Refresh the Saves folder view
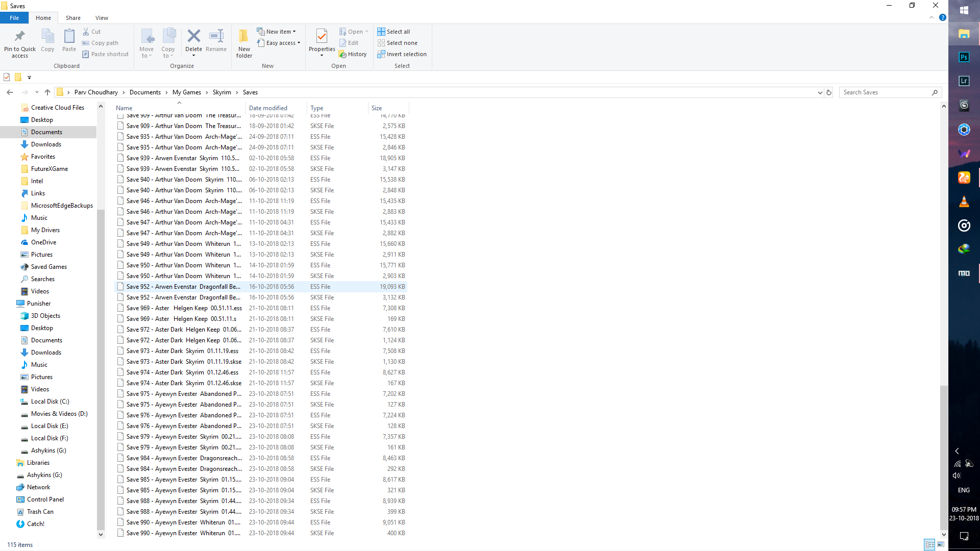The image size is (980, 551). click(x=829, y=92)
